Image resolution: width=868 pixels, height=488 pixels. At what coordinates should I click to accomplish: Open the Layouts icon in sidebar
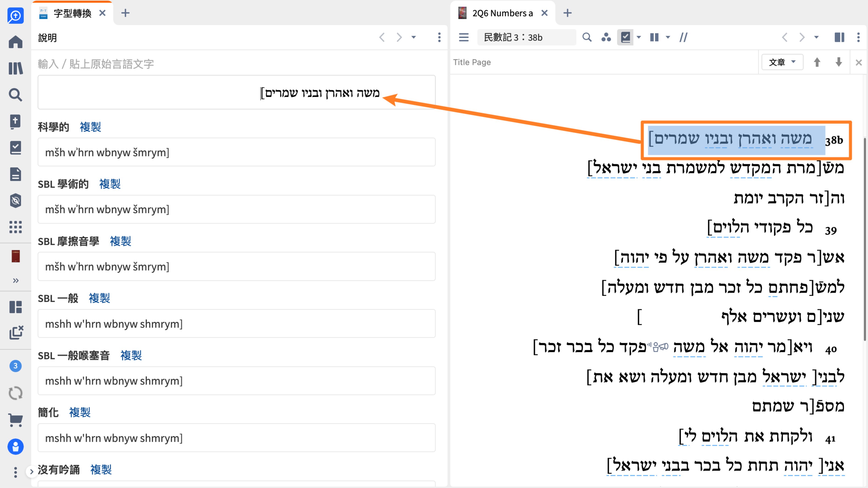(x=16, y=307)
